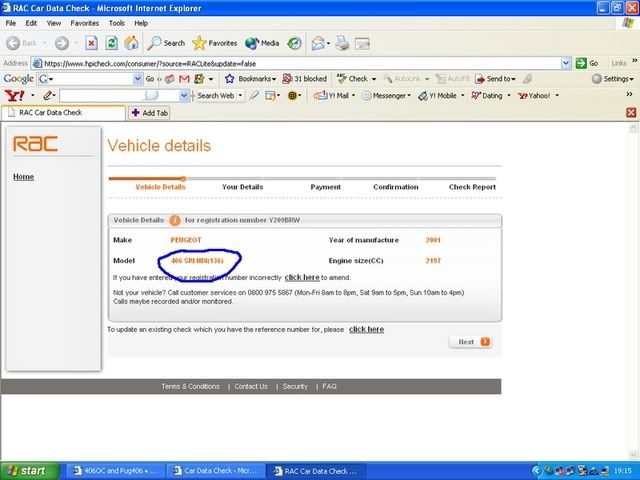Click the RAC logo
Image resolution: width=640 pixels, height=480 pixels.
(x=35, y=144)
